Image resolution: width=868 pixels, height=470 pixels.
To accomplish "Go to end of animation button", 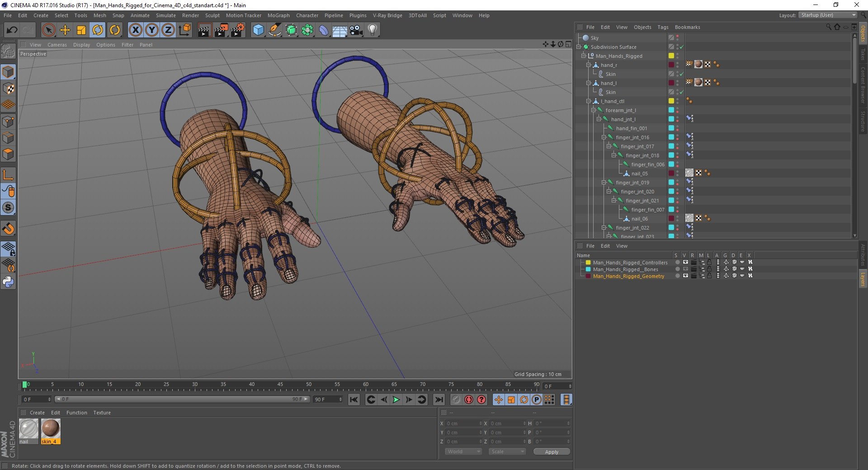I will (439, 399).
